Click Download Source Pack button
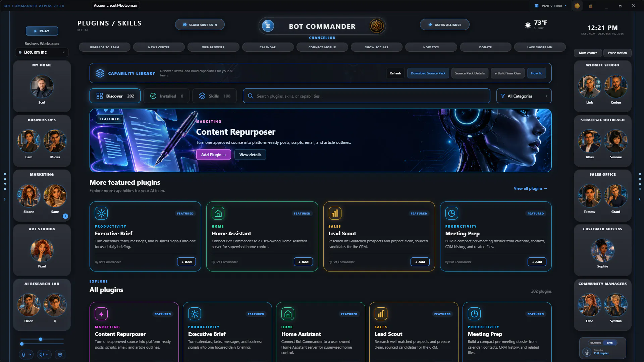 point(428,73)
